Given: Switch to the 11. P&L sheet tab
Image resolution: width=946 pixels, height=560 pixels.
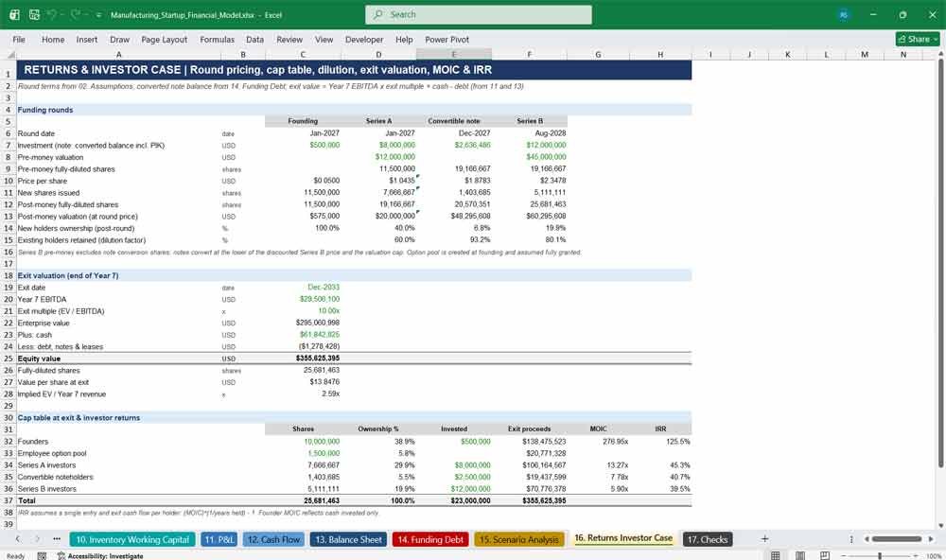Looking at the screenshot, I should pos(219,539).
